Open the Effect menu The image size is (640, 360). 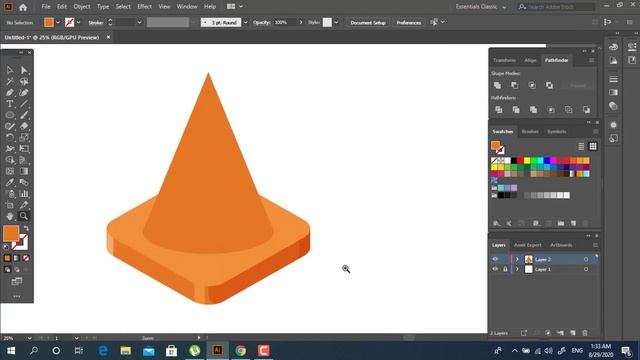(144, 7)
